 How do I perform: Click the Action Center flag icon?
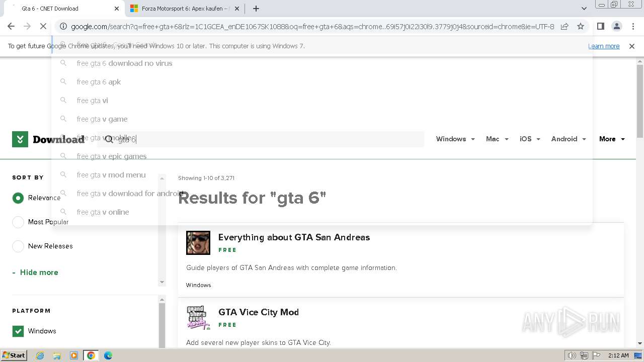click(596, 355)
